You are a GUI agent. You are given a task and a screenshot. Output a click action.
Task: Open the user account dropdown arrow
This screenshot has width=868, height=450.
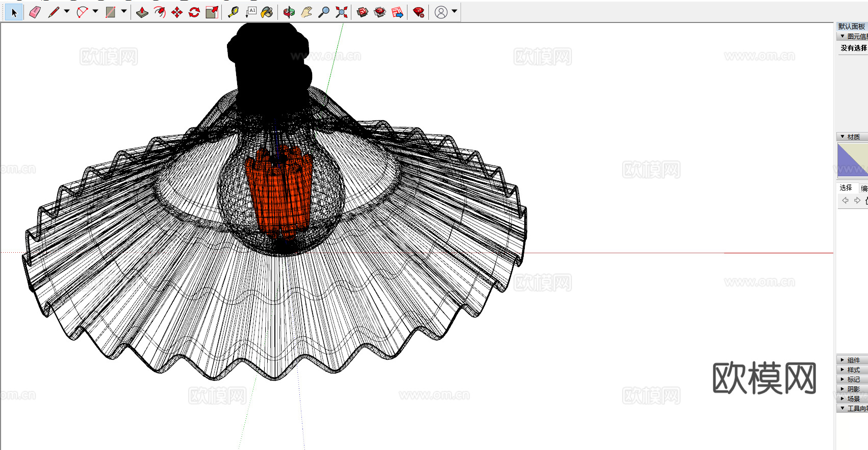(454, 11)
